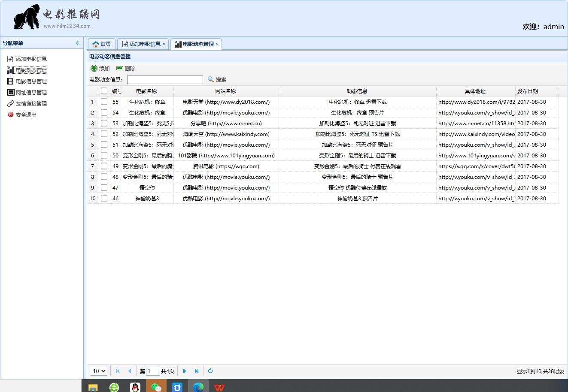Focus the 电影动态信息 search input field

point(165,80)
